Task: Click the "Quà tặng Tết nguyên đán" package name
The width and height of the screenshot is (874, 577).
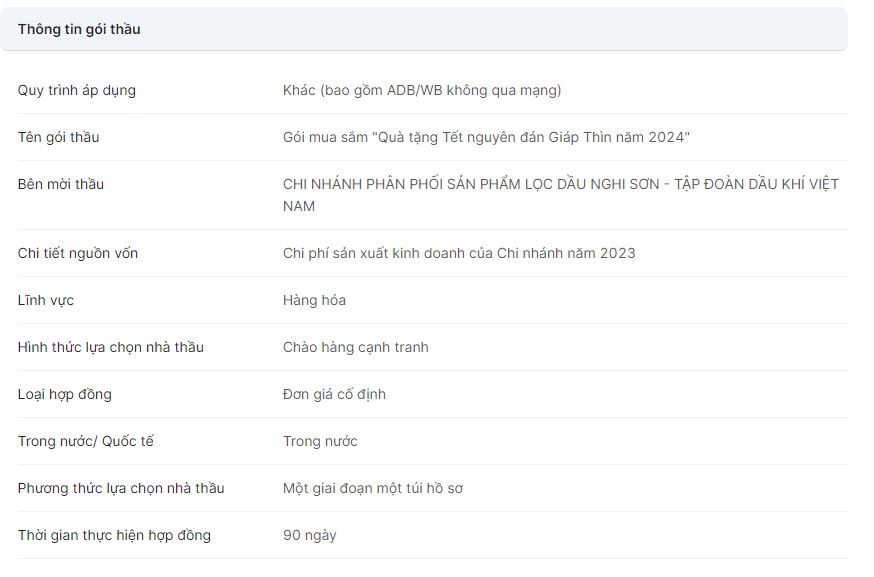Action: pyautogui.click(x=486, y=137)
